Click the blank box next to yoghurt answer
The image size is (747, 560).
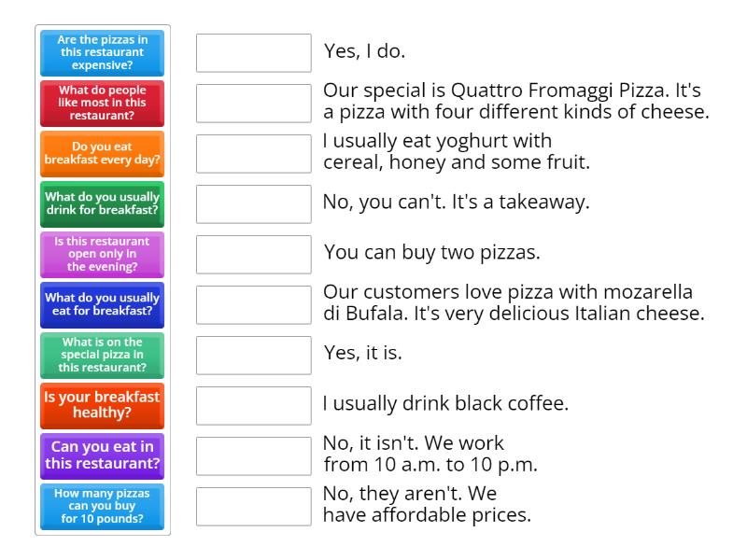pyautogui.click(x=254, y=154)
